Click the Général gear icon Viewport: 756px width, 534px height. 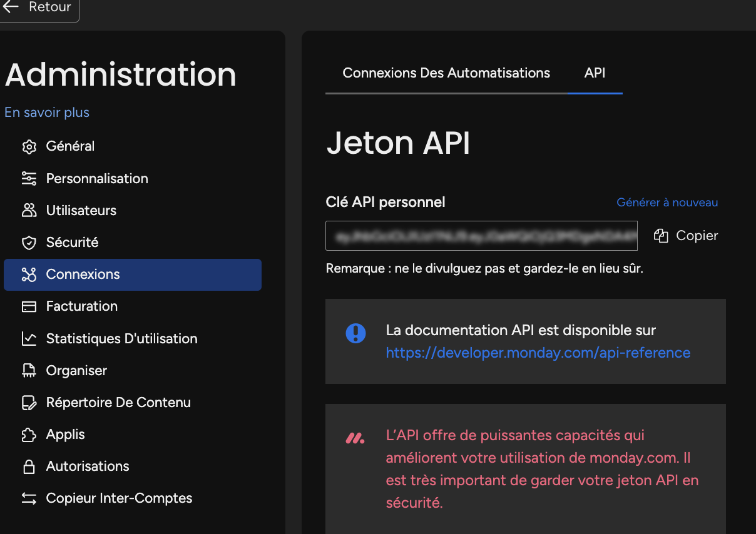pyautogui.click(x=29, y=146)
